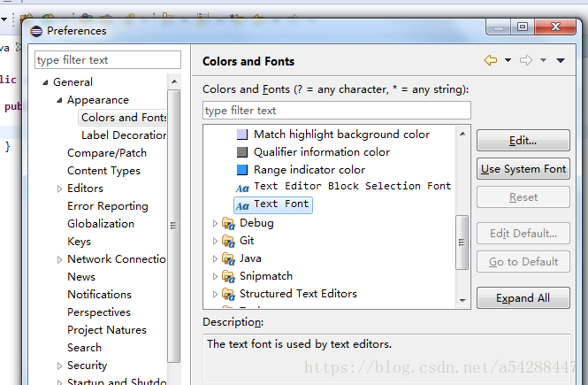Open the back history dropdown arrow

(x=508, y=60)
